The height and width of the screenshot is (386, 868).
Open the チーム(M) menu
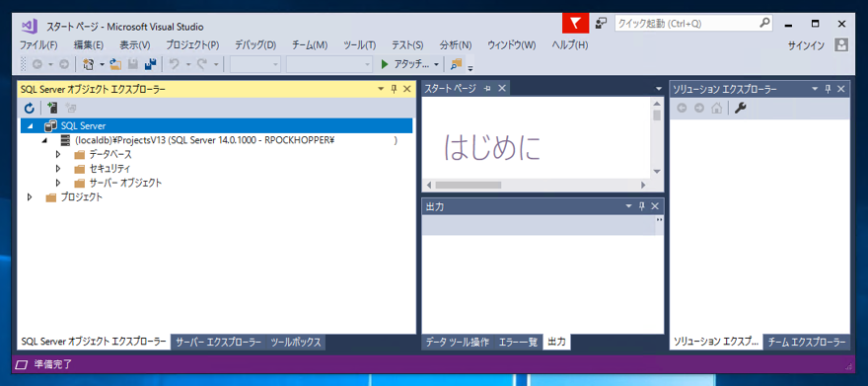[x=310, y=45]
